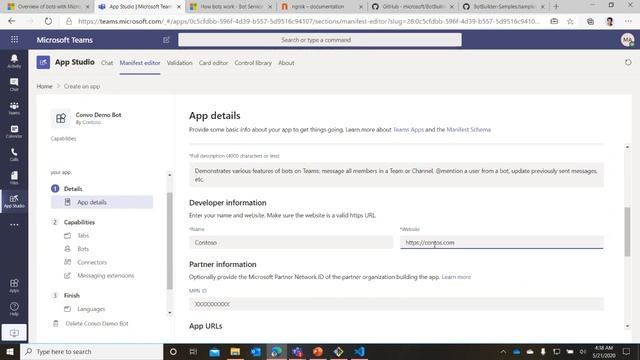The height and width of the screenshot is (360, 640).
Task: Select Bots under Capabilities
Action: click(x=83, y=249)
